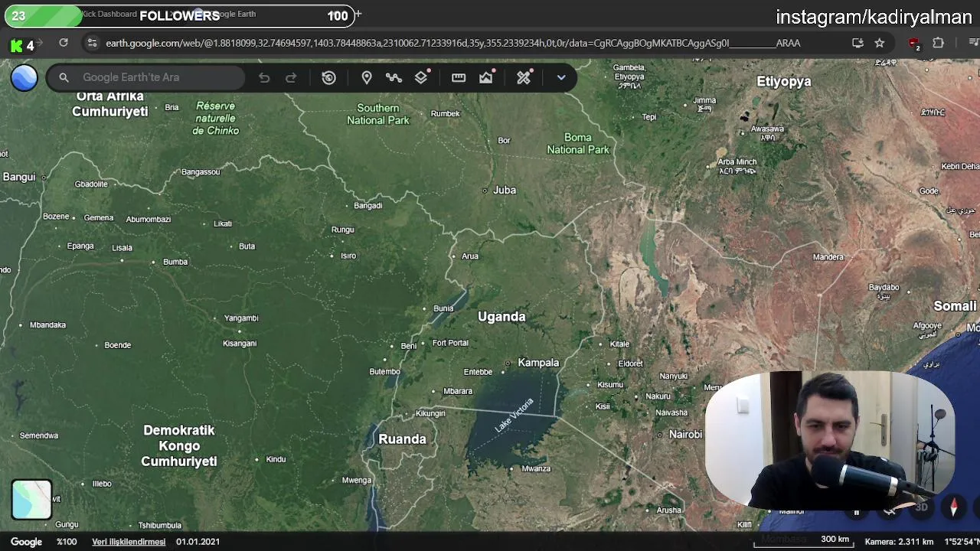Image resolution: width=980 pixels, height=551 pixels.
Task: Open the historical imagery time-machine tool
Action: coord(328,77)
